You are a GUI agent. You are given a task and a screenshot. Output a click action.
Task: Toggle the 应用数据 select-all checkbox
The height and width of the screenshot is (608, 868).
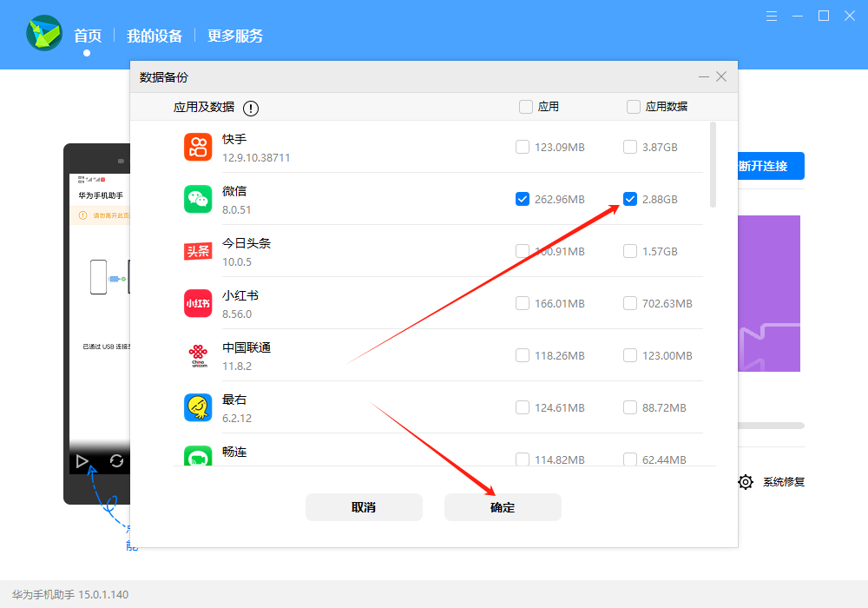(634, 106)
